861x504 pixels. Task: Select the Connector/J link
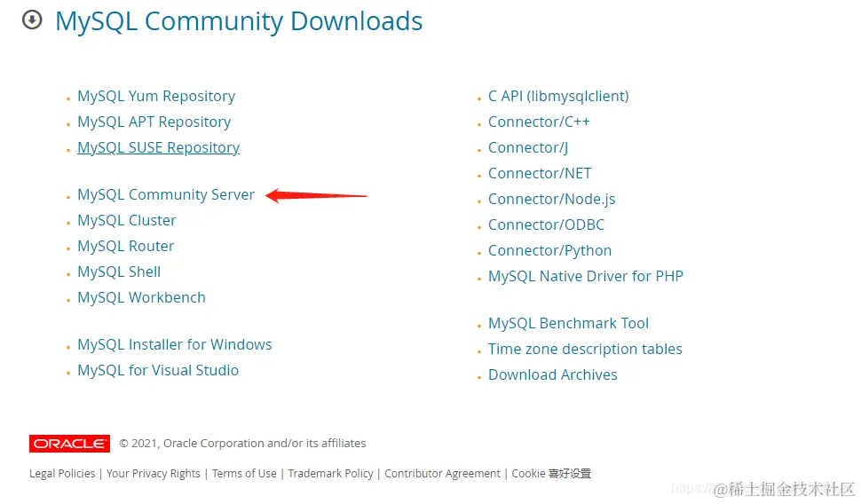(x=528, y=147)
